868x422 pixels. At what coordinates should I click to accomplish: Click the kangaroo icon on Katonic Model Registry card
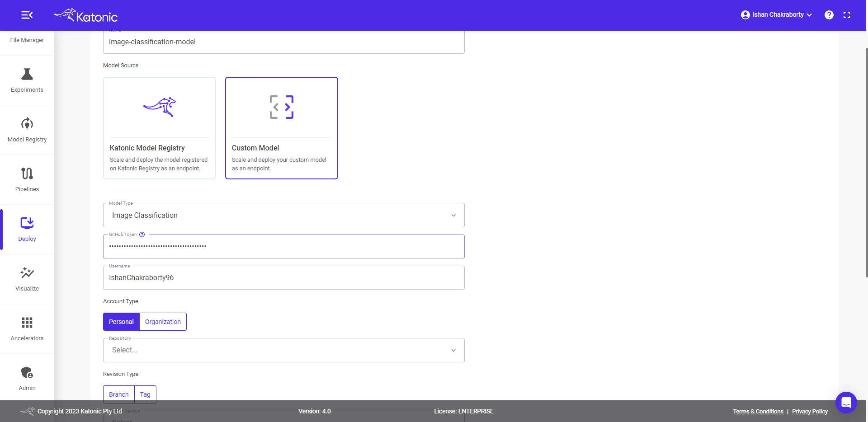coord(160,107)
